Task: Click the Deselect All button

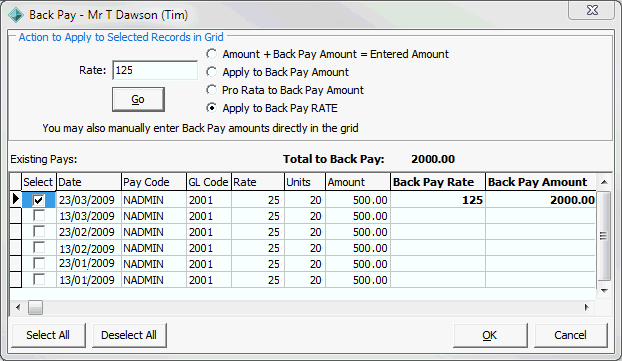Action: (x=129, y=335)
